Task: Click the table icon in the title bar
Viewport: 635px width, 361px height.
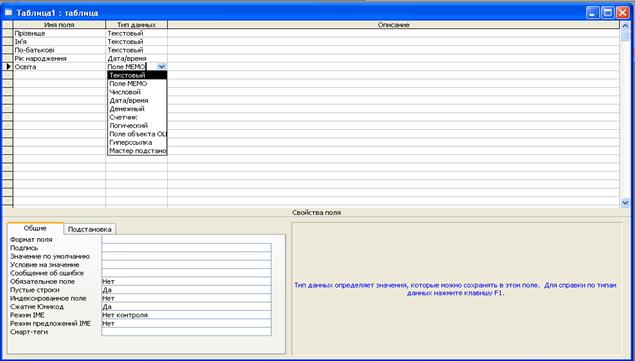Action: pos(9,13)
